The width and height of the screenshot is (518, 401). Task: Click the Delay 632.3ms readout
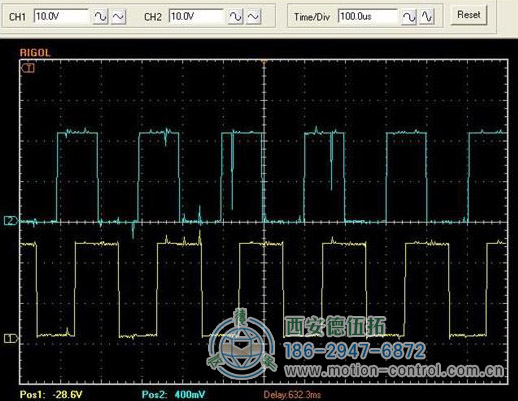point(292,395)
